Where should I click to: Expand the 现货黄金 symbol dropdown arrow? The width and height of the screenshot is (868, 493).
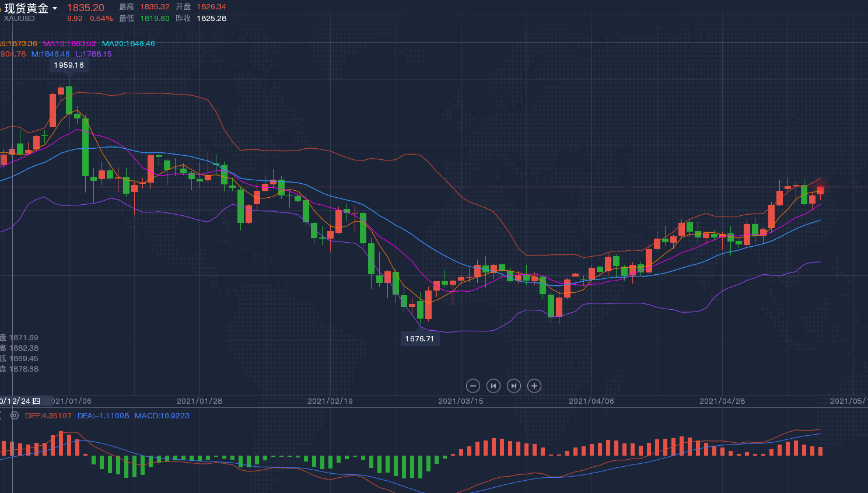[55, 8]
